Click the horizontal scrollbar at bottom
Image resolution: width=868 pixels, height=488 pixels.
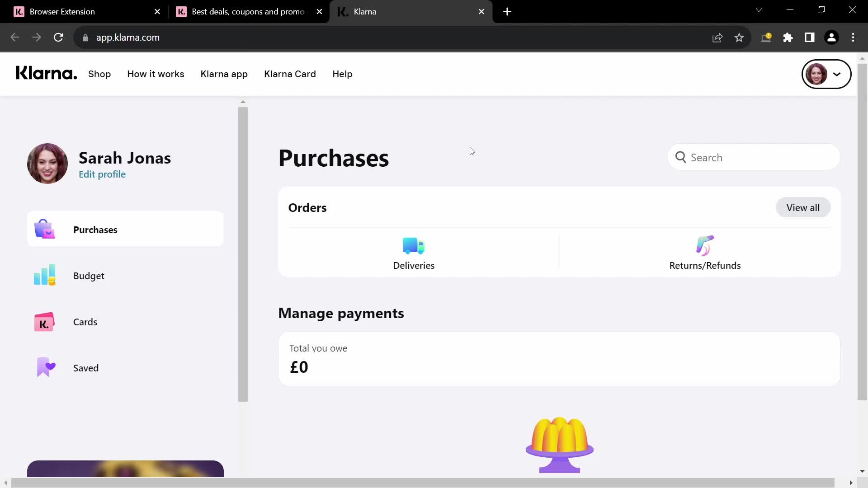pos(423,483)
